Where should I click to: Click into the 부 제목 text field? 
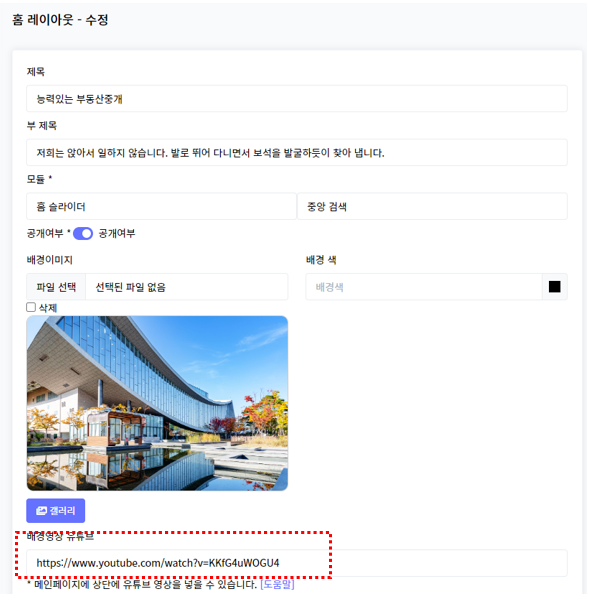[x=297, y=153]
